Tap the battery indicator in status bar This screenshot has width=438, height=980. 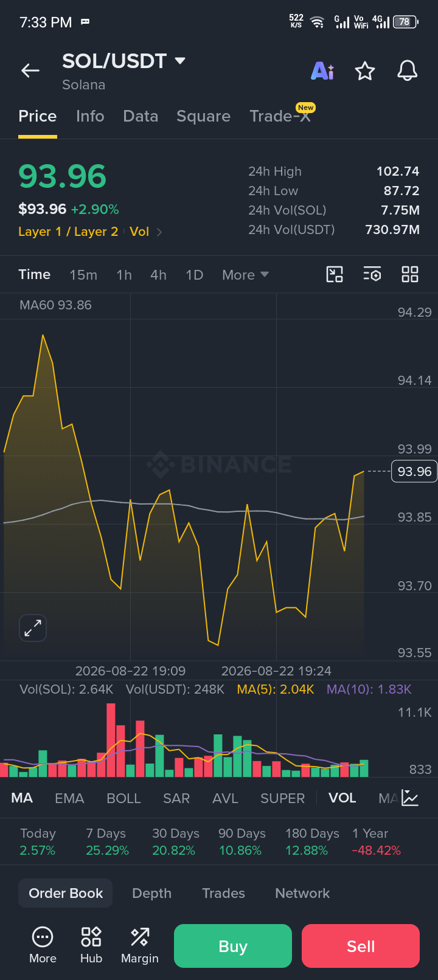[x=406, y=22]
